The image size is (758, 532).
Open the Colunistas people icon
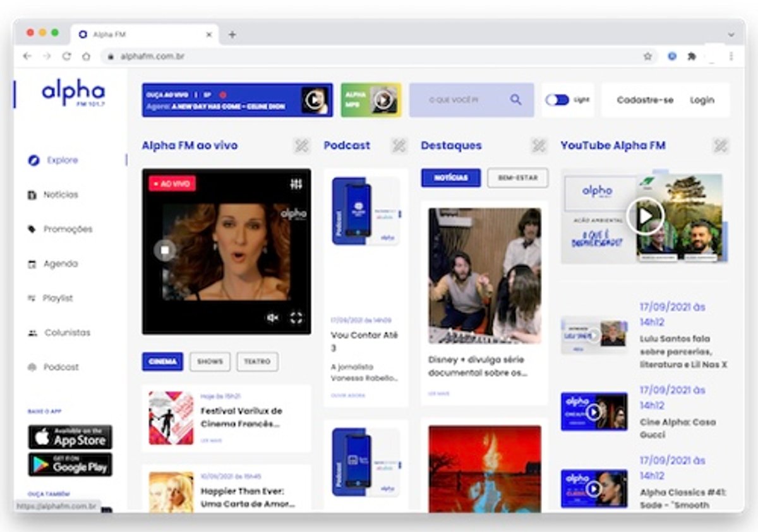pos(33,333)
